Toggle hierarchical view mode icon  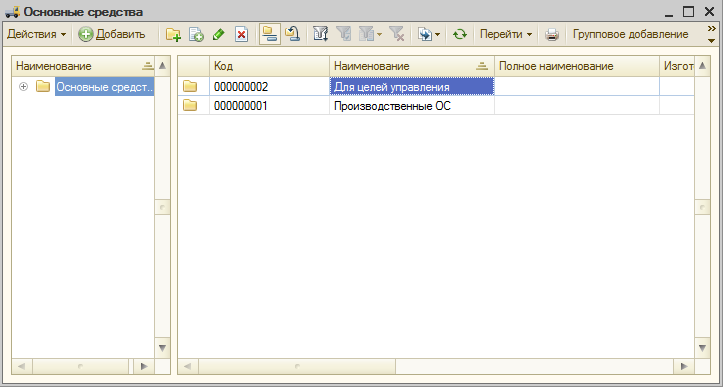coord(270,35)
